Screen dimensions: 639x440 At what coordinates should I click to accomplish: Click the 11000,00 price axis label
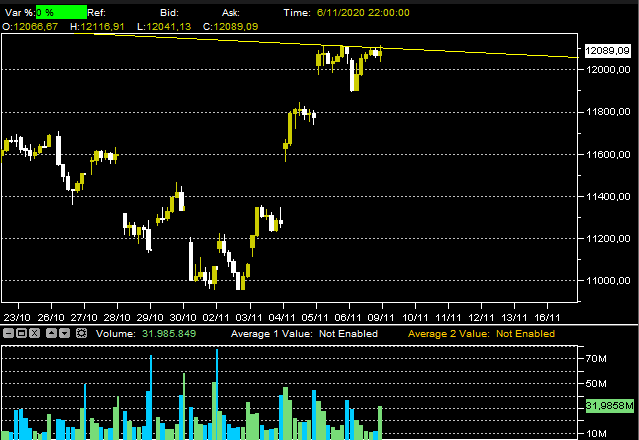pos(608,281)
